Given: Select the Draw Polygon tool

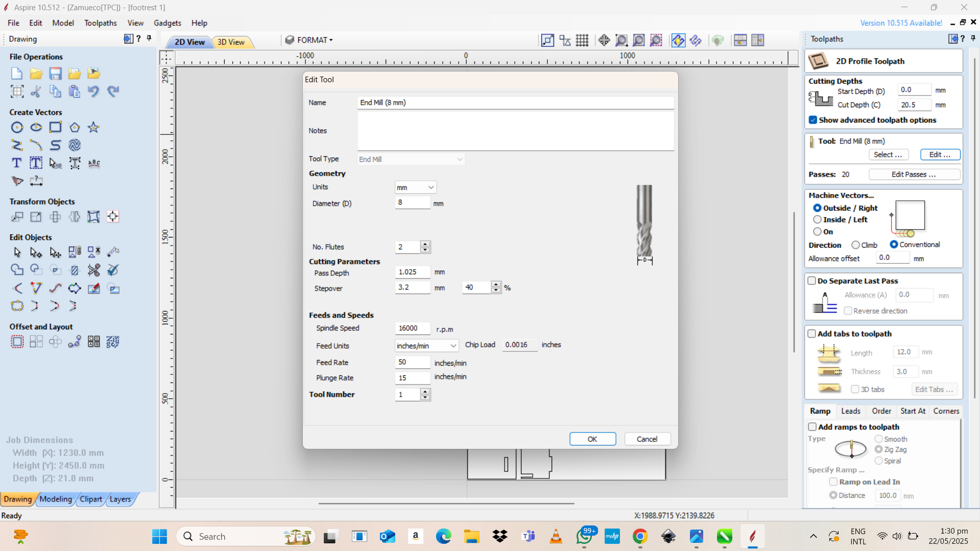Looking at the screenshot, I should 75,127.
